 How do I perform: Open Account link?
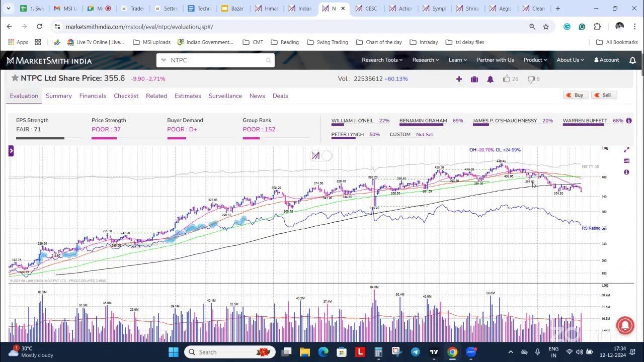click(607, 60)
